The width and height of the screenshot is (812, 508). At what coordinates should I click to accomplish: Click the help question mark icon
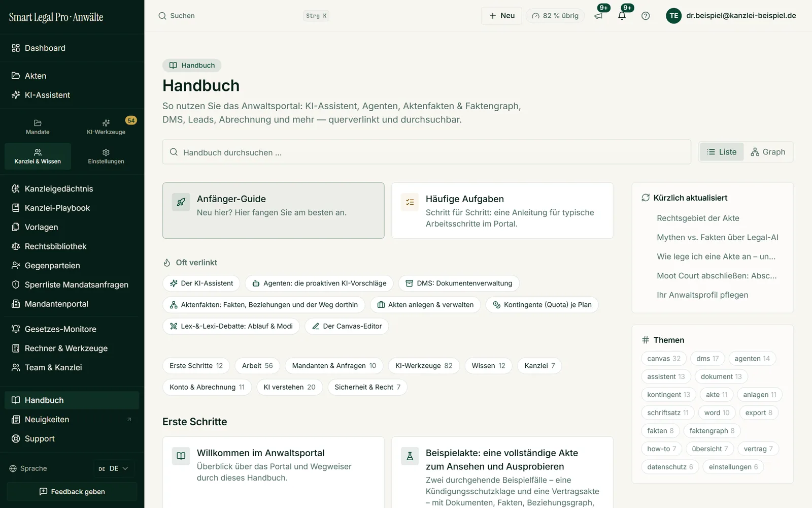click(646, 16)
